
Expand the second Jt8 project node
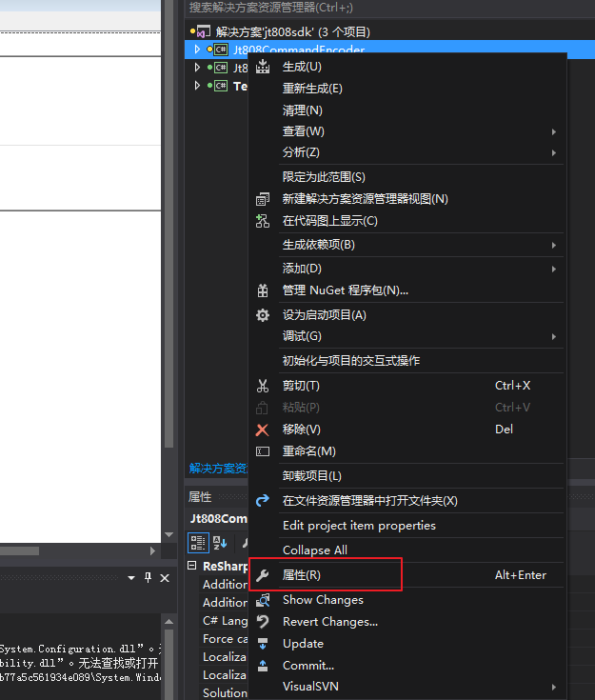(197, 68)
